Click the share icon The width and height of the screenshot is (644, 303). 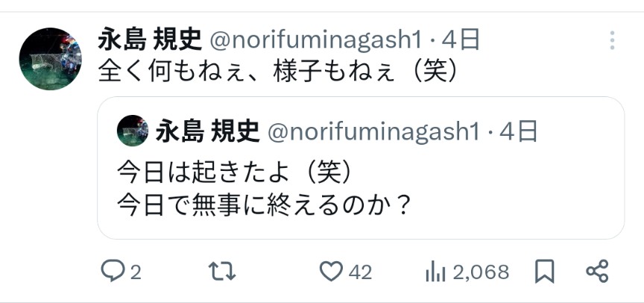point(597,272)
